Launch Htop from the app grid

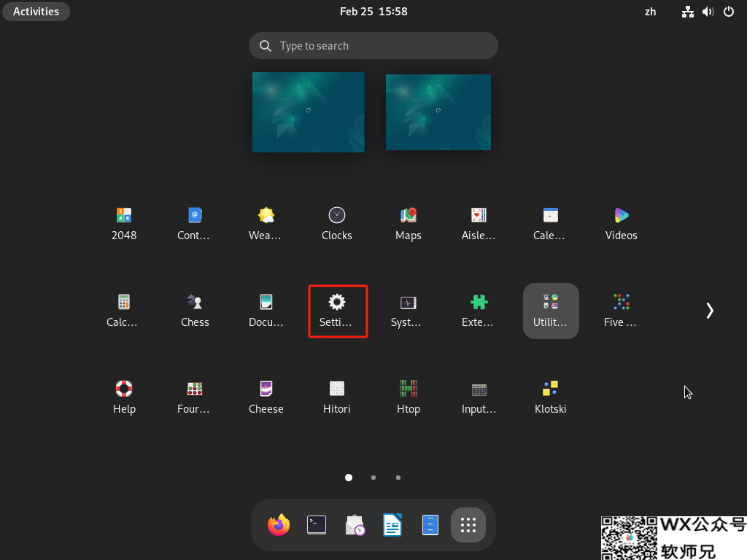[x=408, y=397]
